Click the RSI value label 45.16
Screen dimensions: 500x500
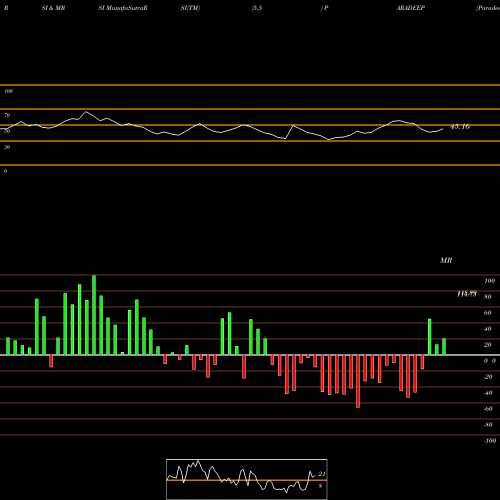(x=460, y=127)
